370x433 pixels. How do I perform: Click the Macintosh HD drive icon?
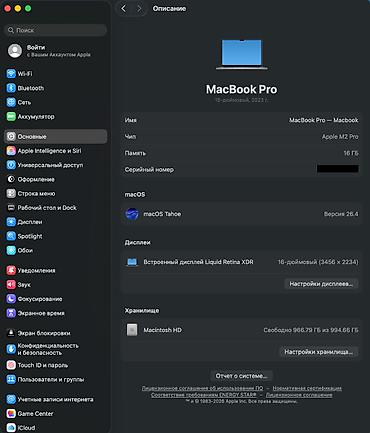(132, 330)
